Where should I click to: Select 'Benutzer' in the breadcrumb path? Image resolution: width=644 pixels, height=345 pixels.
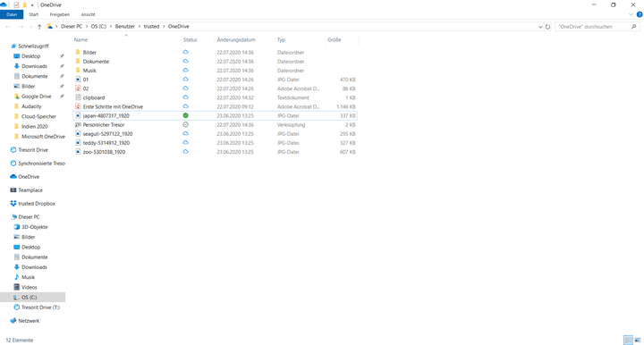[x=125, y=26]
